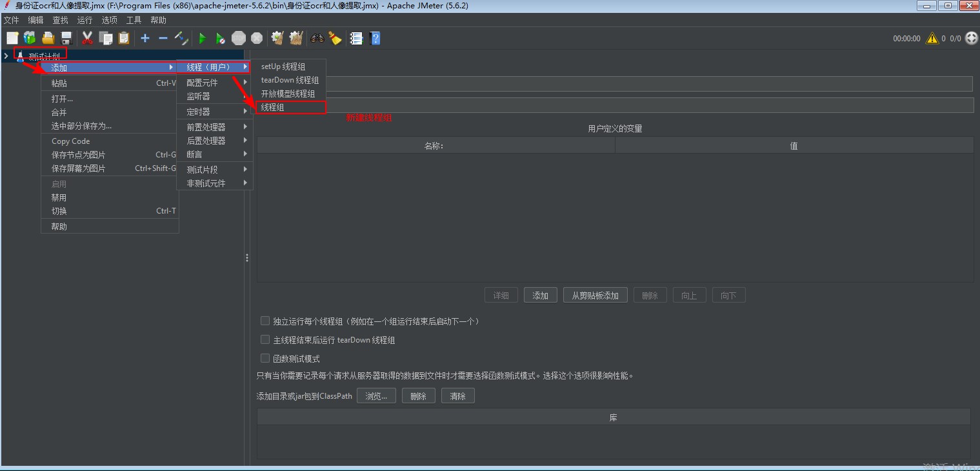The image size is (980, 471).
Task: Choose 选中部分保存为... in the context menu
Action: click(110, 126)
